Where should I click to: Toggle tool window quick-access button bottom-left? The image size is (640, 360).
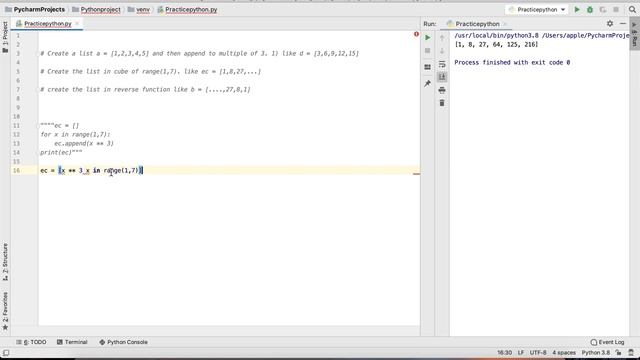(6, 353)
